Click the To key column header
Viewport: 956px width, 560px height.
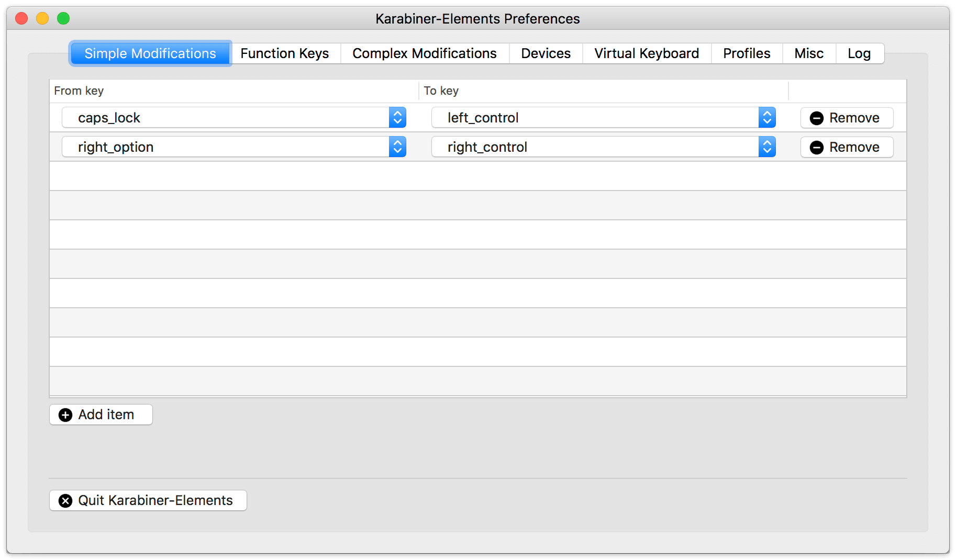(x=604, y=91)
